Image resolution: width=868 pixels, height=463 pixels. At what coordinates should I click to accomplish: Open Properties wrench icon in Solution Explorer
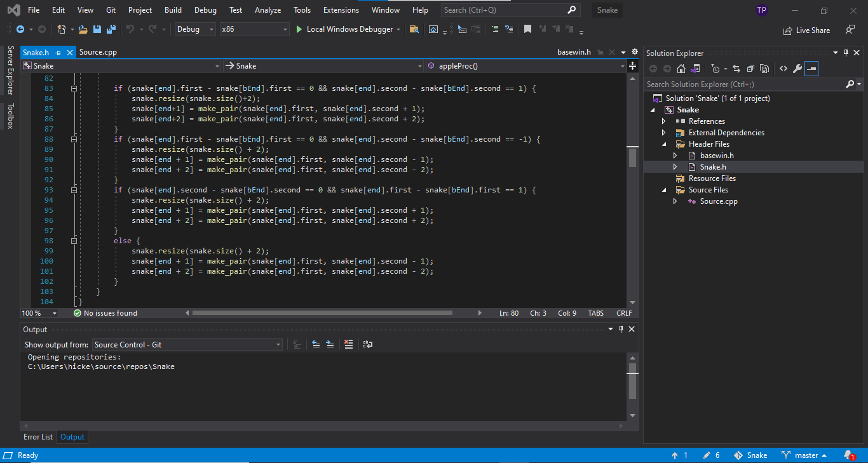(x=797, y=69)
